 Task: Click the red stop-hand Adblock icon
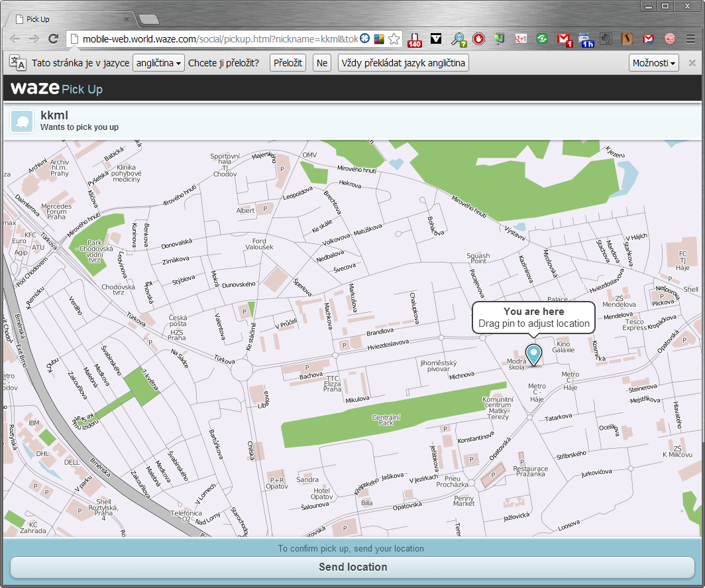(x=478, y=38)
